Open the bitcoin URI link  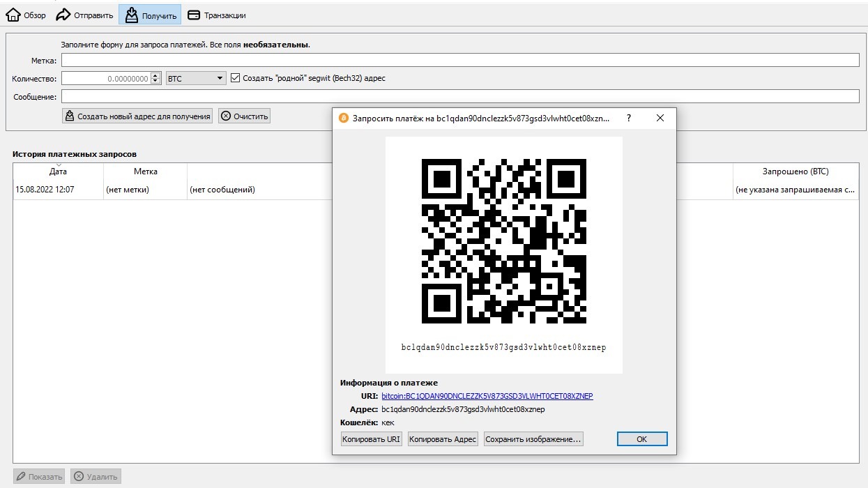487,396
